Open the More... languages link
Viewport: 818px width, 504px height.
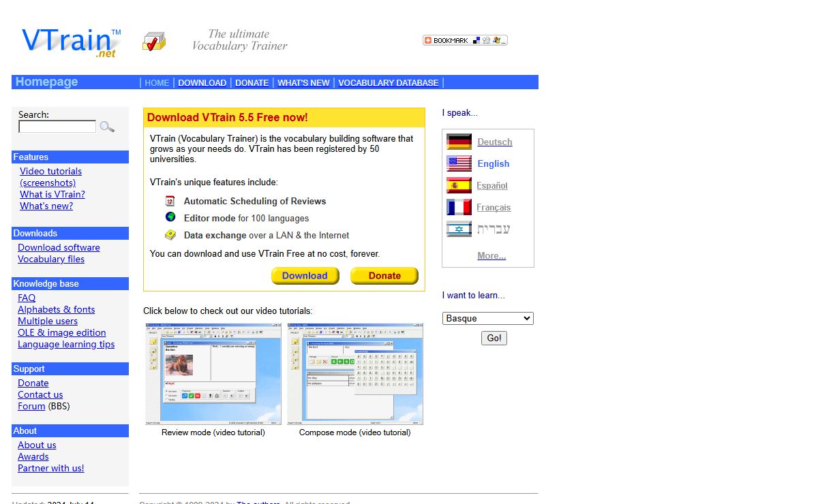tap(491, 255)
